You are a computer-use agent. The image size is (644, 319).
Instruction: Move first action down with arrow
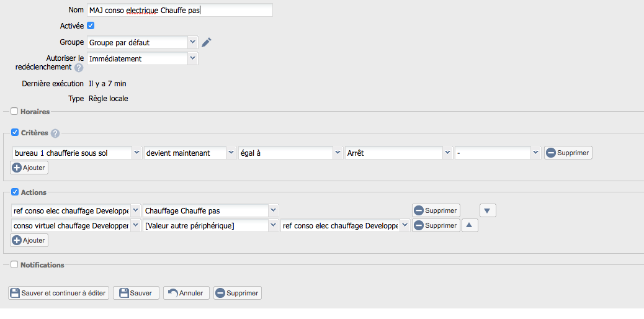488,210
